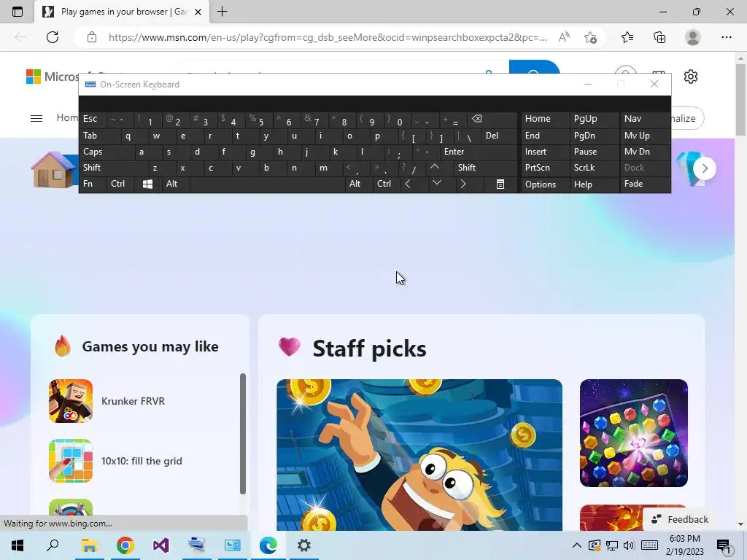This screenshot has height=560, width=747.
Task: Click the Enter key on-screen
Action: (479, 152)
